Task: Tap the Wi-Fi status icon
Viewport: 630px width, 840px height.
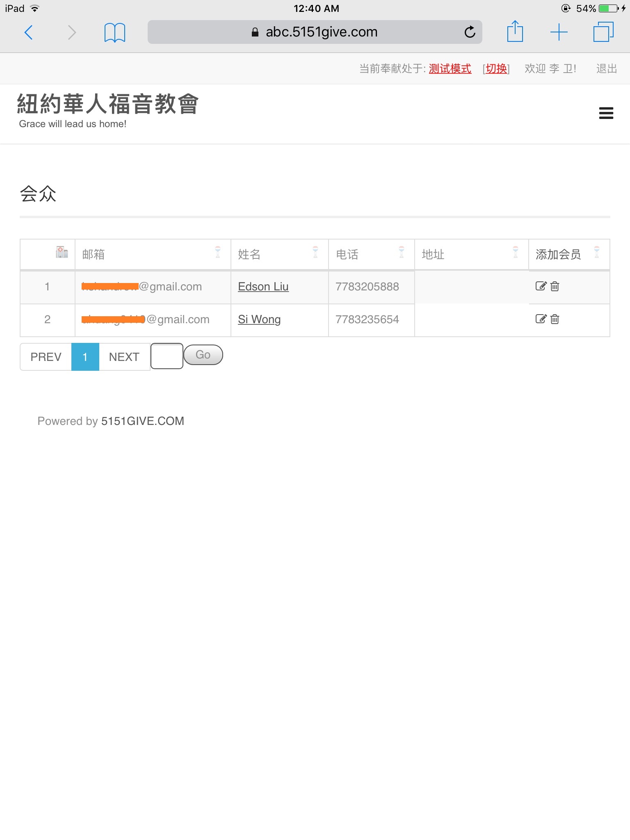Action: pyautogui.click(x=35, y=8)
